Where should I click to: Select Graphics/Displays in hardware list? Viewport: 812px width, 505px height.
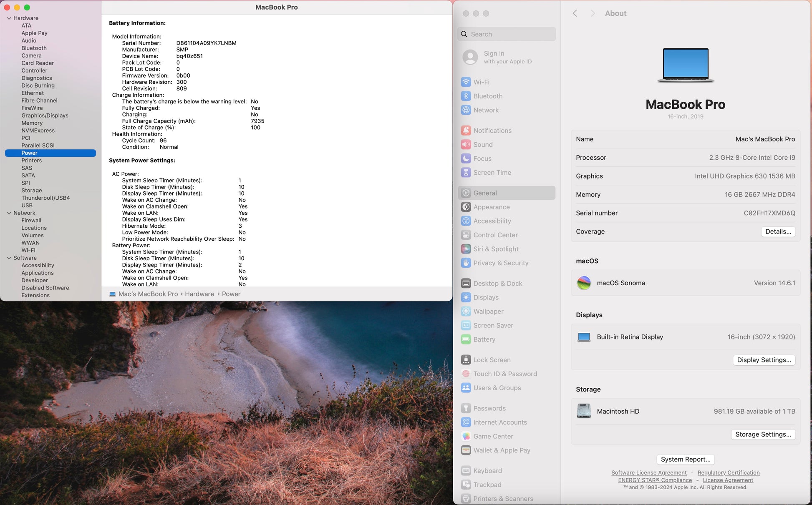45,116
